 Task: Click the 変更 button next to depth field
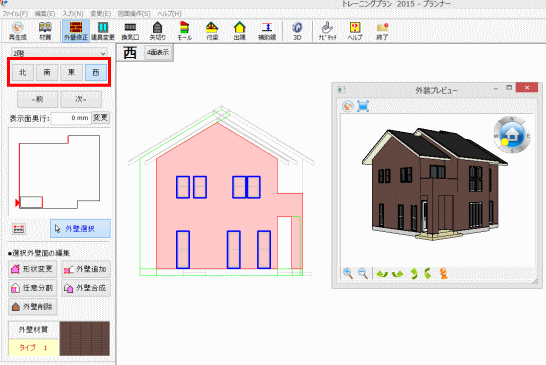pyautogui.click(x=100, y=118)
